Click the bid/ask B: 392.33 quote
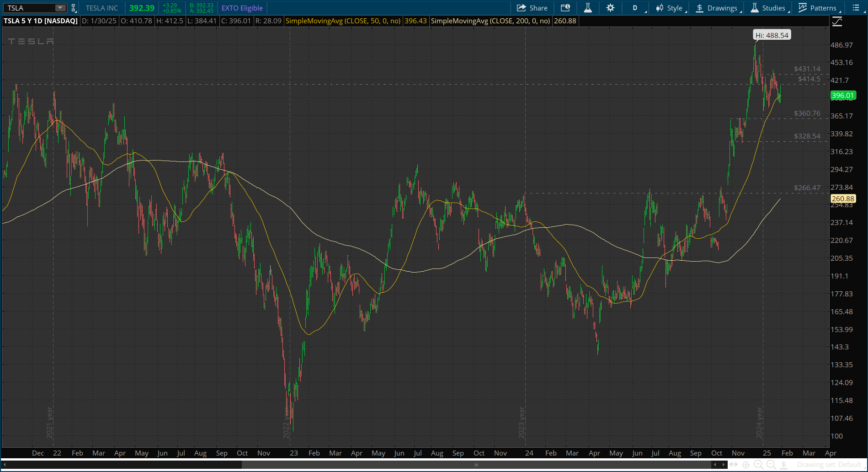868x472 pixels. point(202,5)
